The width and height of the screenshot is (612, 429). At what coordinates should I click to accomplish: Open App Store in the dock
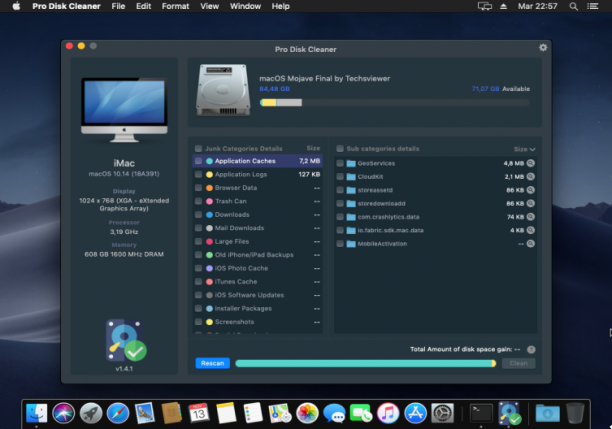click(x=415, y=413)
